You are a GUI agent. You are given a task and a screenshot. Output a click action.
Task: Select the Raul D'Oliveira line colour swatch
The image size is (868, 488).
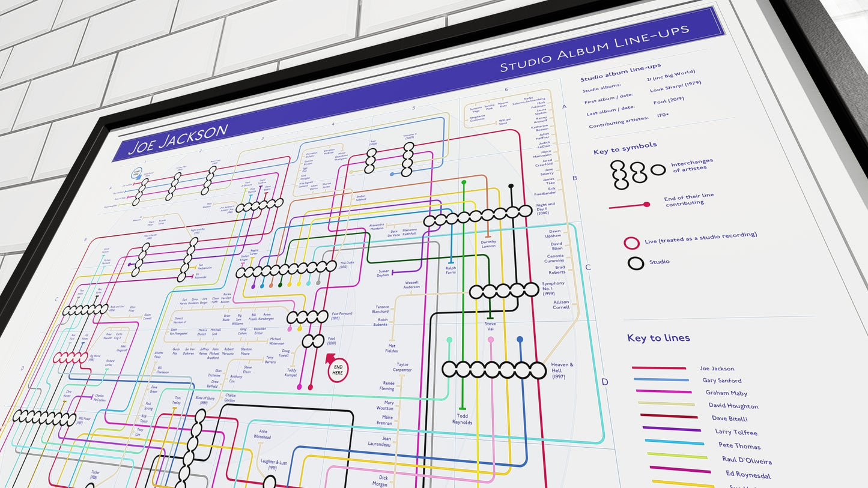678,456
